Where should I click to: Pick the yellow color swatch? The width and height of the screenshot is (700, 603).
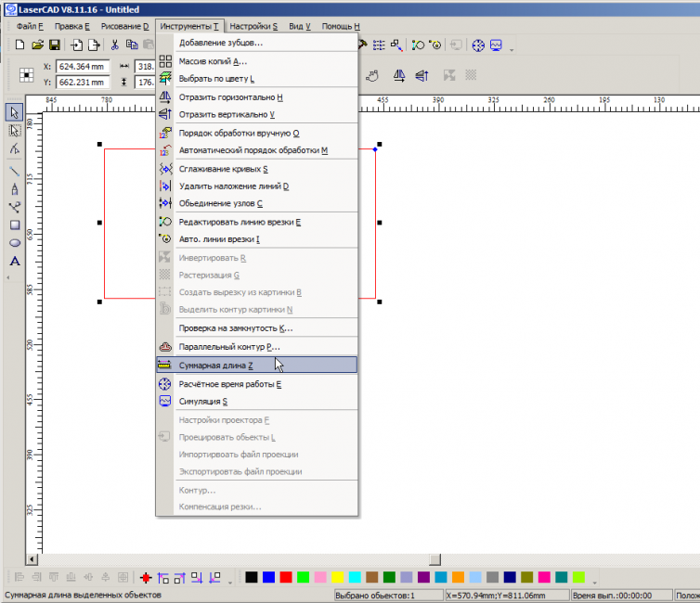[x=339, y=577]
